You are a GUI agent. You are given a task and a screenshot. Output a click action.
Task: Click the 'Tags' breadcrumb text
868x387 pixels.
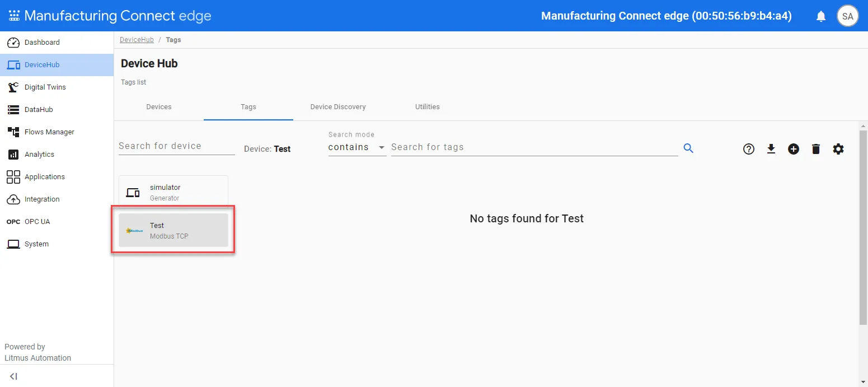[x=173, y=40]
